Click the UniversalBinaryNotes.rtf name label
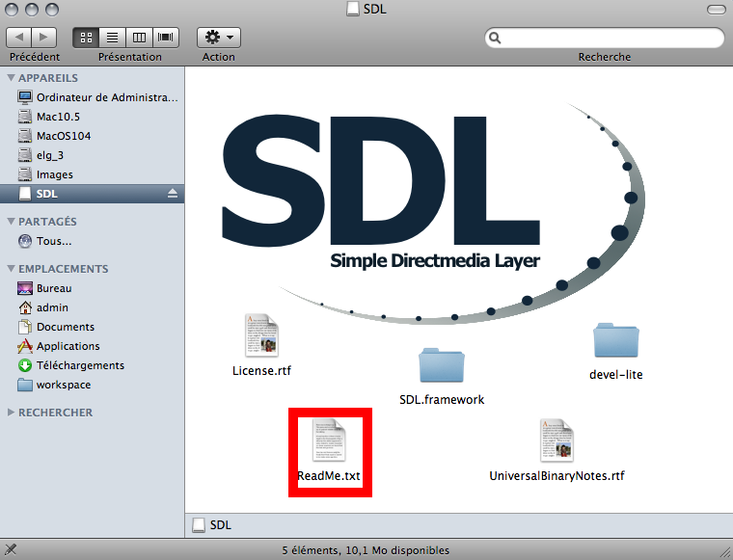This screenshot has width=733, height=560. pyautogui.click(x=557, y=475)
